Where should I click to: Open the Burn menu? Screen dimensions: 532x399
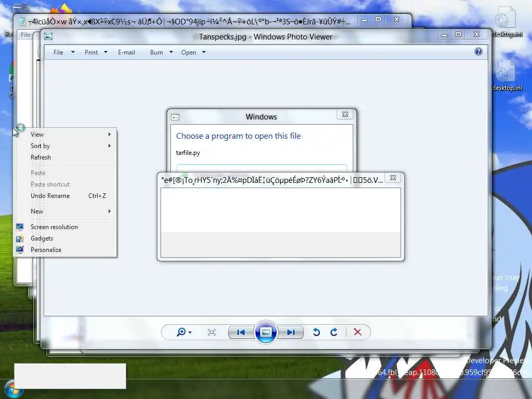(x=156, y=52)
